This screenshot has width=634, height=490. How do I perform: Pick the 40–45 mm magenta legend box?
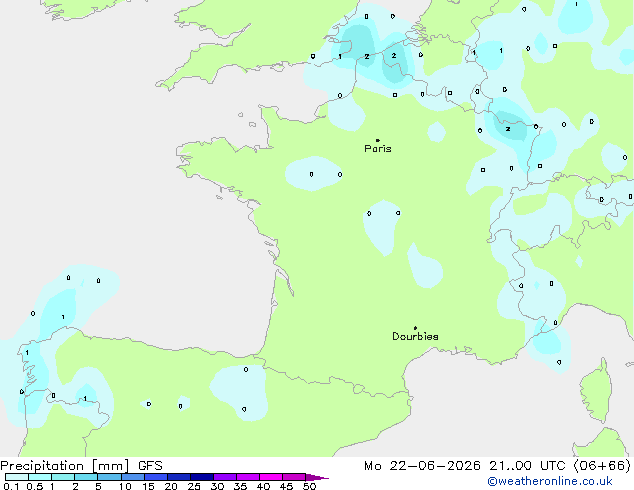click(x=271, y=477)
